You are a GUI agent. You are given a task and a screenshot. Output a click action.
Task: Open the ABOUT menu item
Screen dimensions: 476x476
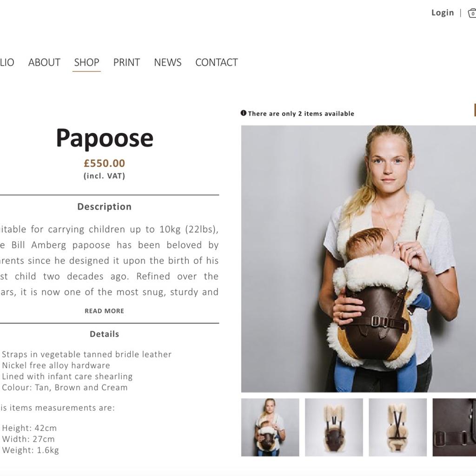click(44, 62)
